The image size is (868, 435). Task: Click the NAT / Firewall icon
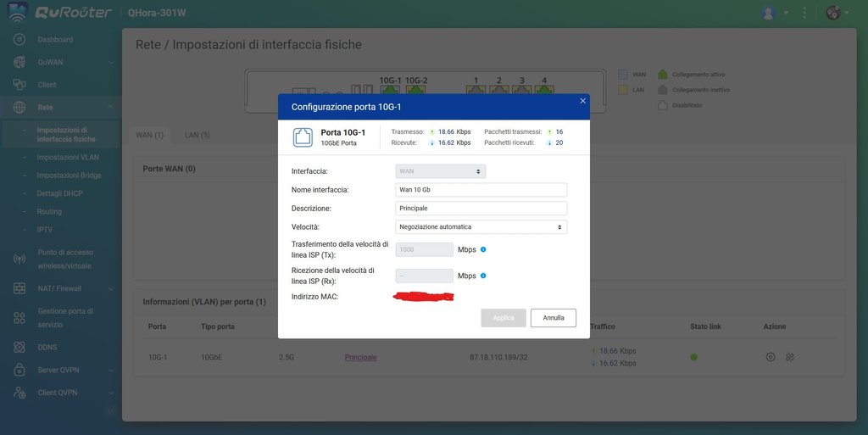[19, 289]
